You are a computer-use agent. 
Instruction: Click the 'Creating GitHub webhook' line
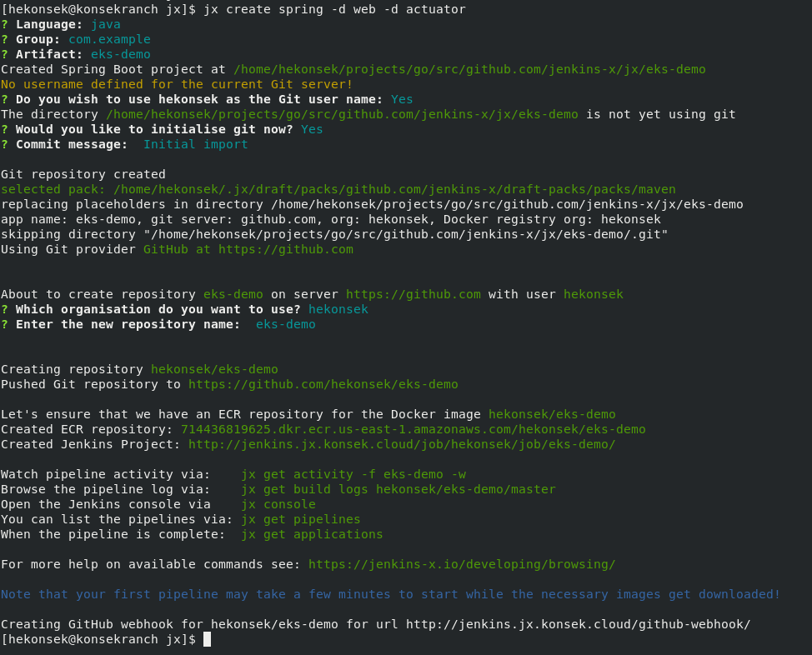tap(375, 625)
